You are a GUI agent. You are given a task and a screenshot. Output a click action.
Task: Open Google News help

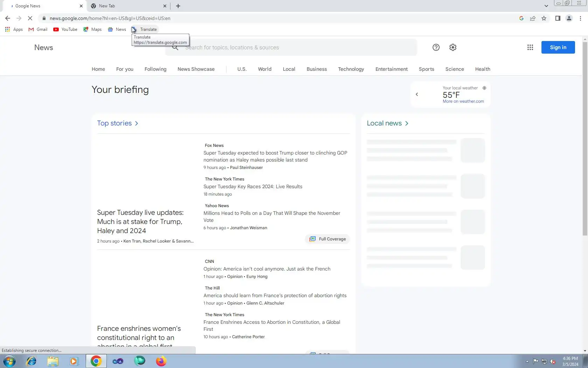[436, 47]
